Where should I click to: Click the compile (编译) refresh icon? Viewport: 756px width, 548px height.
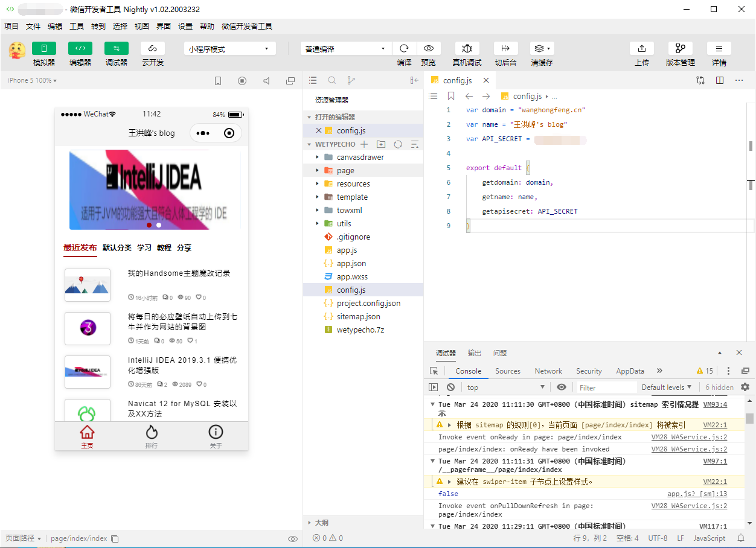pos(405,49)
